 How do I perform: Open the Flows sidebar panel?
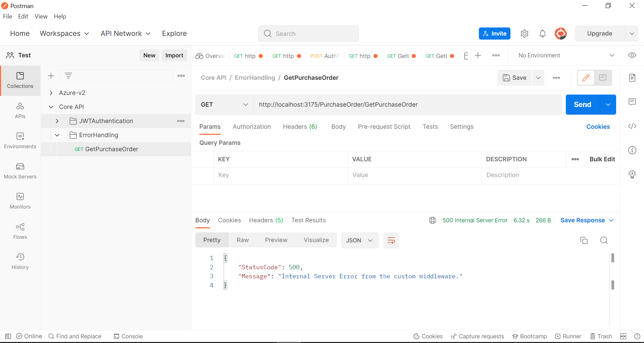(20, 231)
